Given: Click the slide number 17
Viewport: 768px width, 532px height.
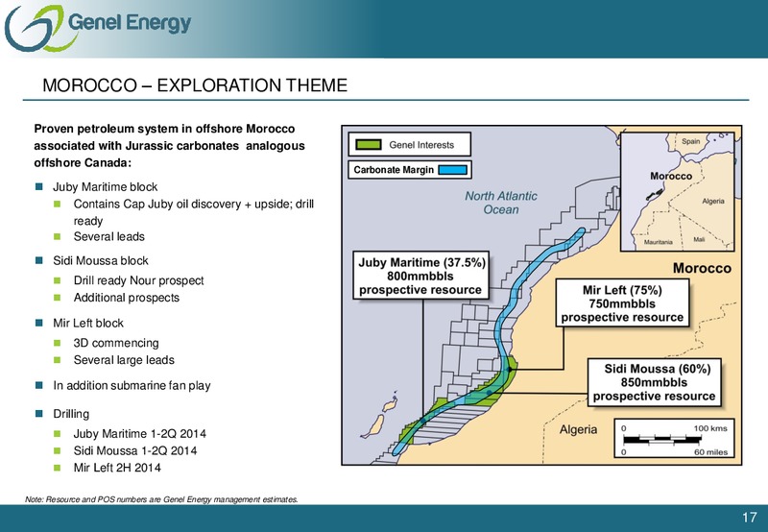Looking at the screenshot, I should coord(749,518).
